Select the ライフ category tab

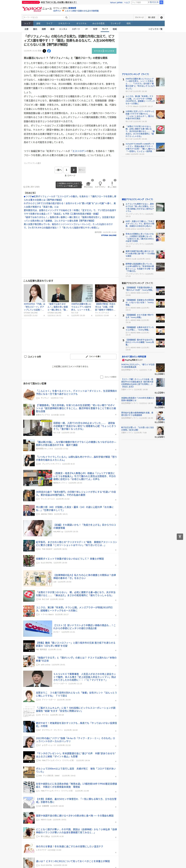(x=105, y=29)
